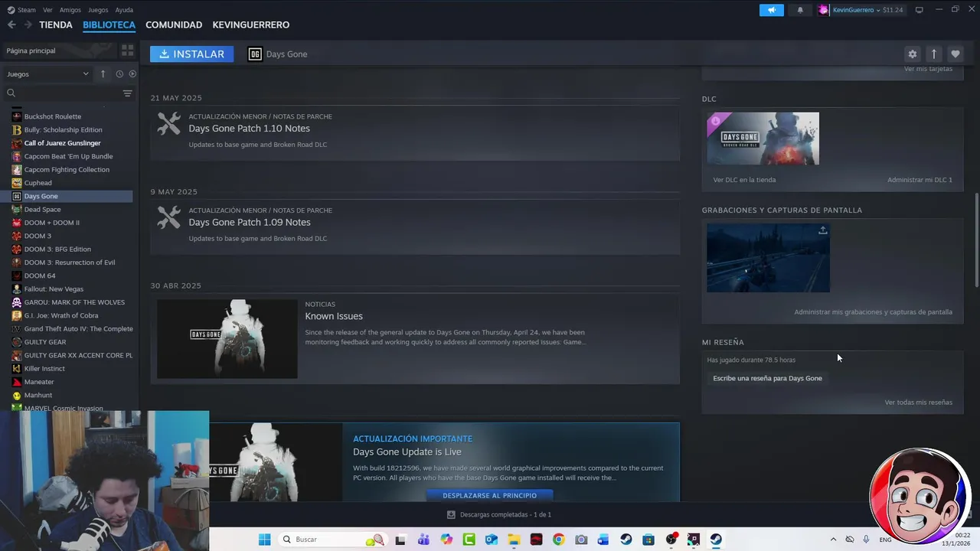Open the KEVINGUERRERO profile tab
Screen dimensions: 980x551
point(251,24)
